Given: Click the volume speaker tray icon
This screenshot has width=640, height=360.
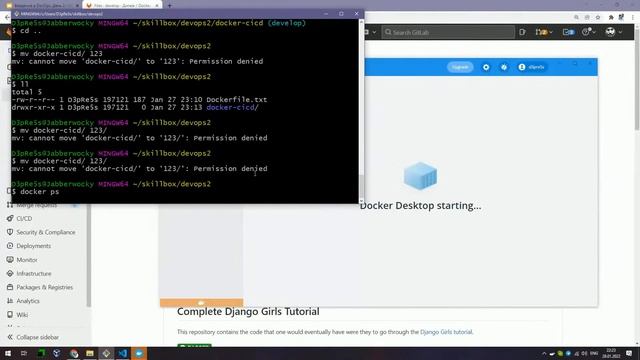Looking at the screenshot, I should (584, 353).
